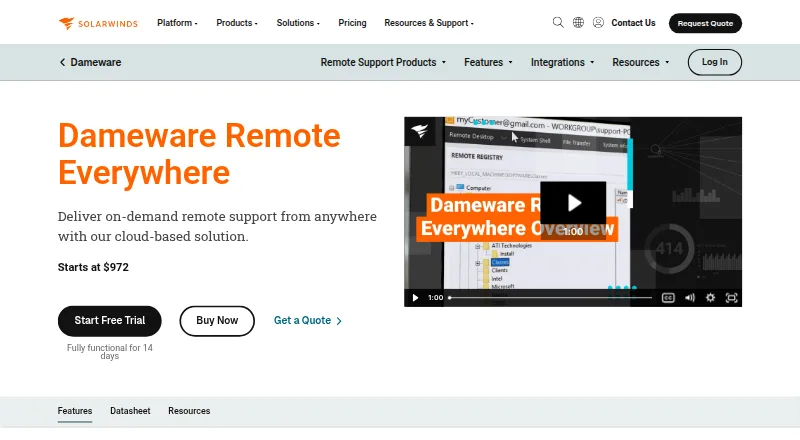800x440 pixels.
Task: Click the video progress bar
Action: tap(550, 298)
